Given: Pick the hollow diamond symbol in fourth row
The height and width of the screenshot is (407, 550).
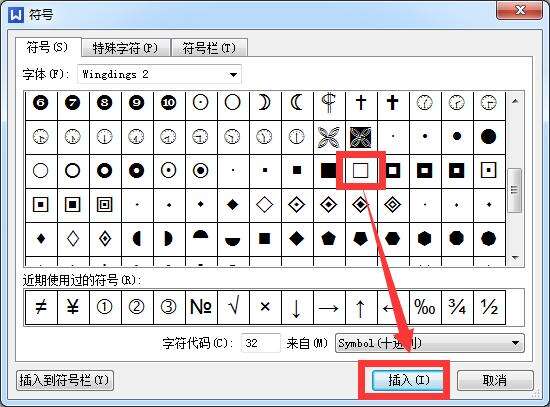Looking at the screenshot, I should [264, 205].
